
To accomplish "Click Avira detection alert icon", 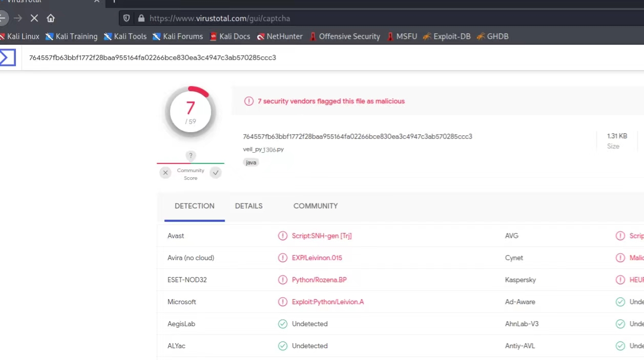I will click(x=282, y=258).
